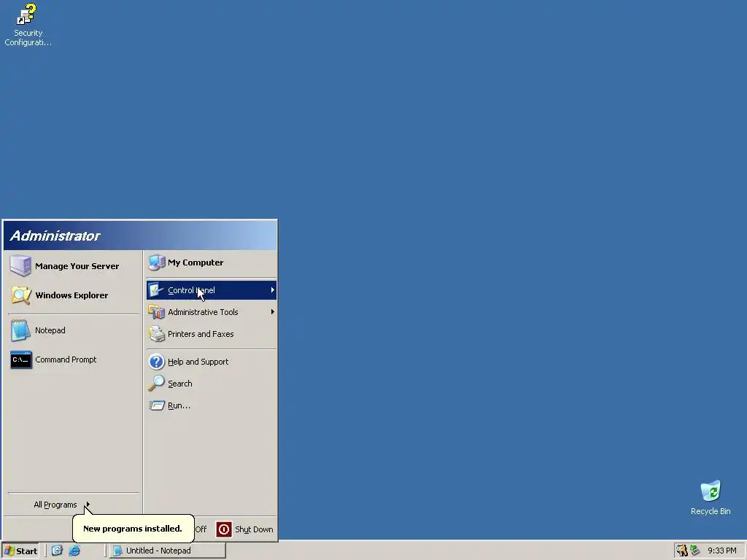Screen dimensions: 747x560
Task: Click the New programs installed balloon tip
Action: tap(133, 528)
